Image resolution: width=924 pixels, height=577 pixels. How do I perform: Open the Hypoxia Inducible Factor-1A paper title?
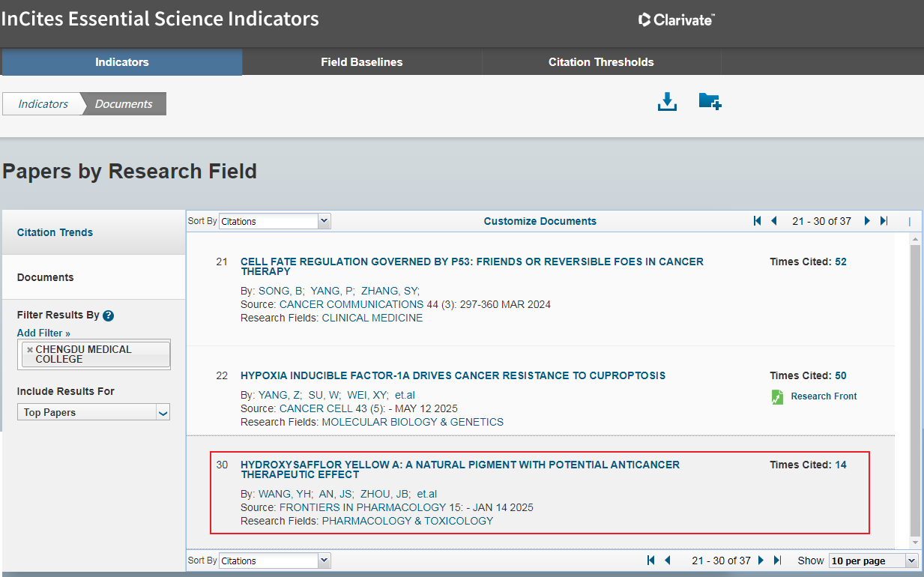(x=453, y=375)
